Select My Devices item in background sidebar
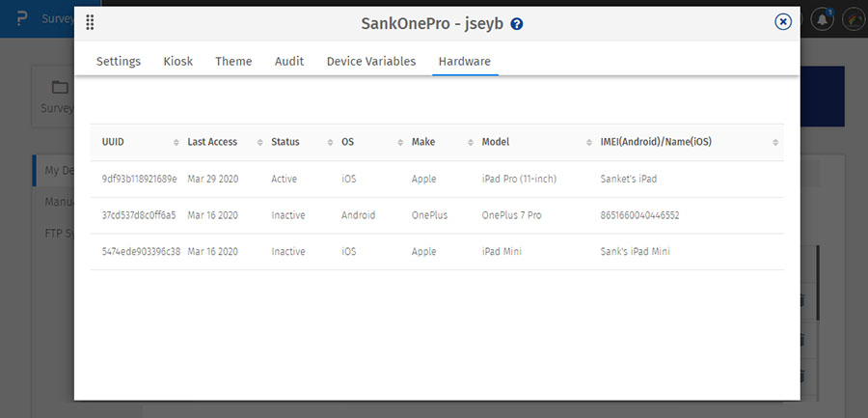The image size is (868, 418). pos(59,171)
